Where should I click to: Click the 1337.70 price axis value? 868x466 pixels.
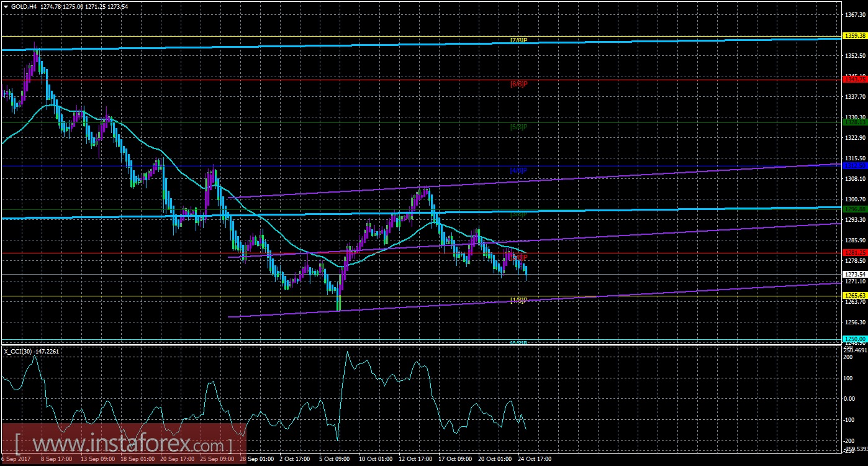[x=855, y=96]
